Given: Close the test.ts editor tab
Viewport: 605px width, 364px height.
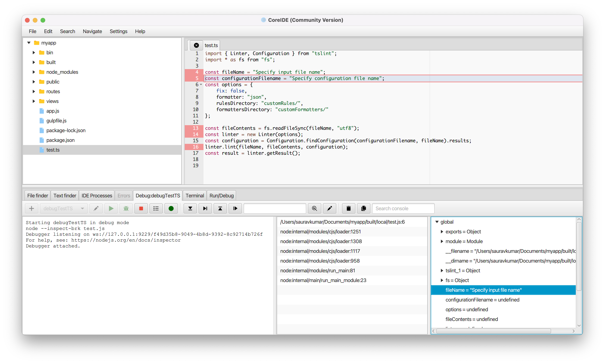Looking at the screenshot, I should click(x=196, y=45).
